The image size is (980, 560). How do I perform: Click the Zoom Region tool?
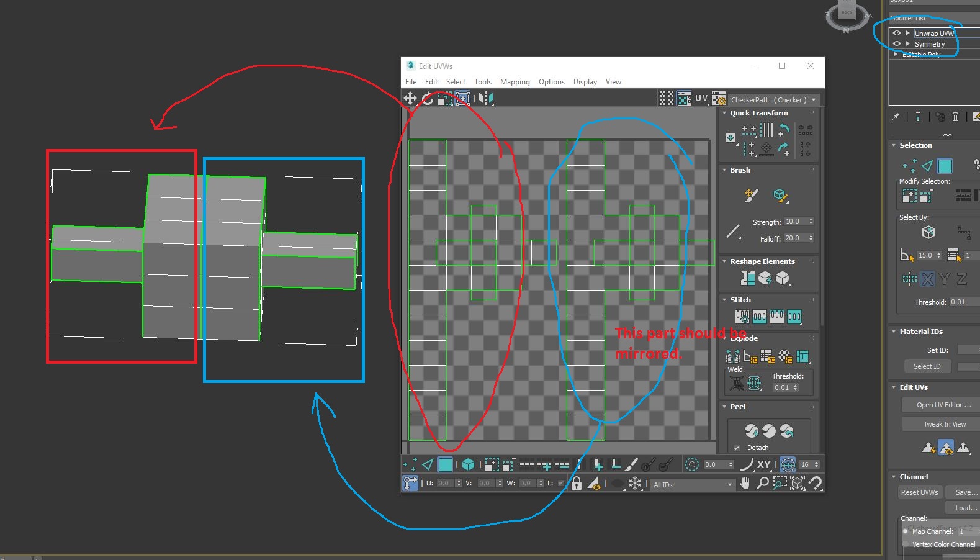click(x=780, y=483)
